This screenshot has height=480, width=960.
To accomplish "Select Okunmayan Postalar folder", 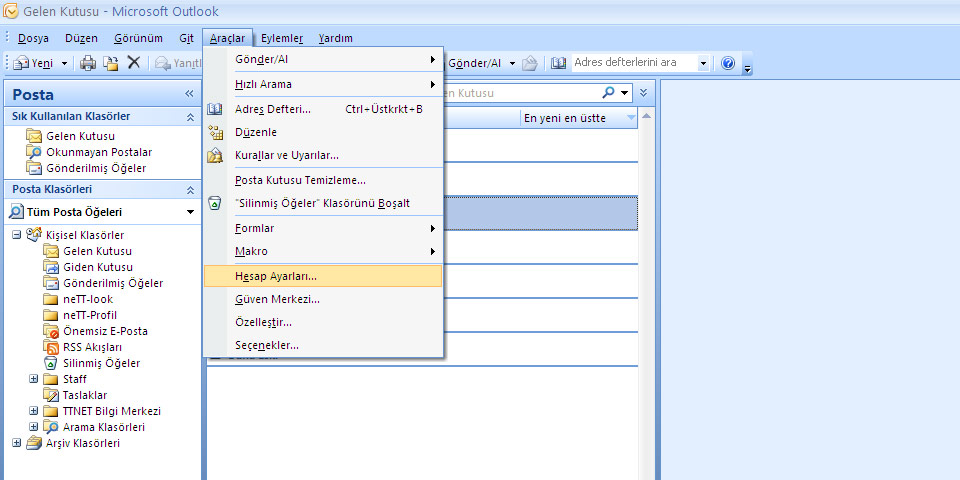I will pos(99,152).
